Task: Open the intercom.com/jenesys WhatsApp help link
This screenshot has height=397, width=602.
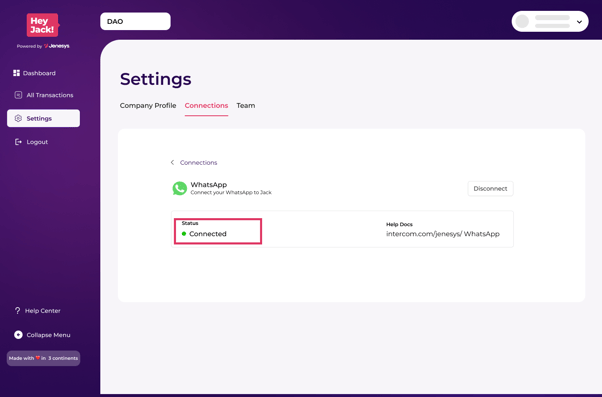Action: (x=443, y=234)
